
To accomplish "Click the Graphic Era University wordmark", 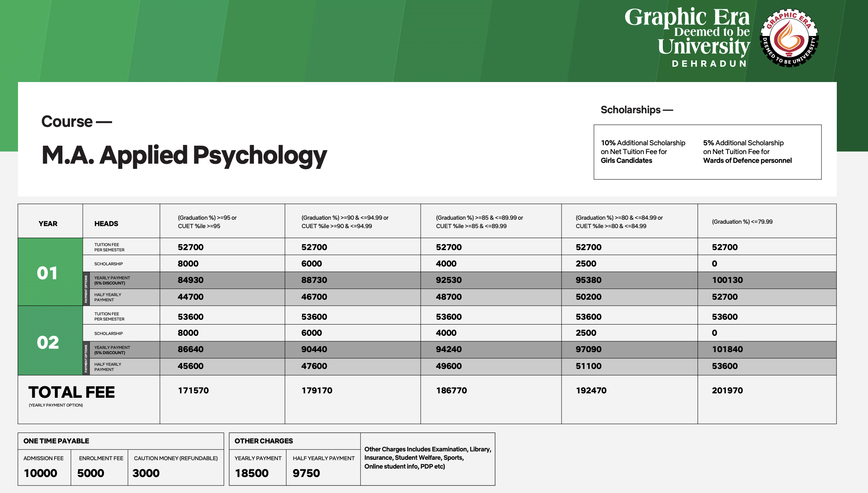I will click(x=687, y=37).
